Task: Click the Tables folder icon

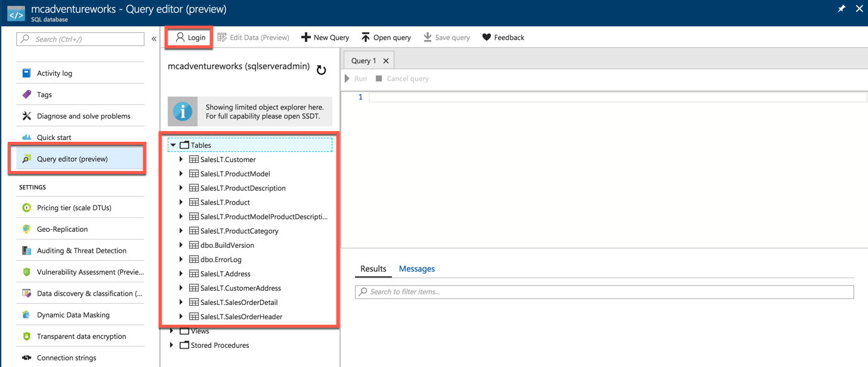Action: [x=184, y=145]
